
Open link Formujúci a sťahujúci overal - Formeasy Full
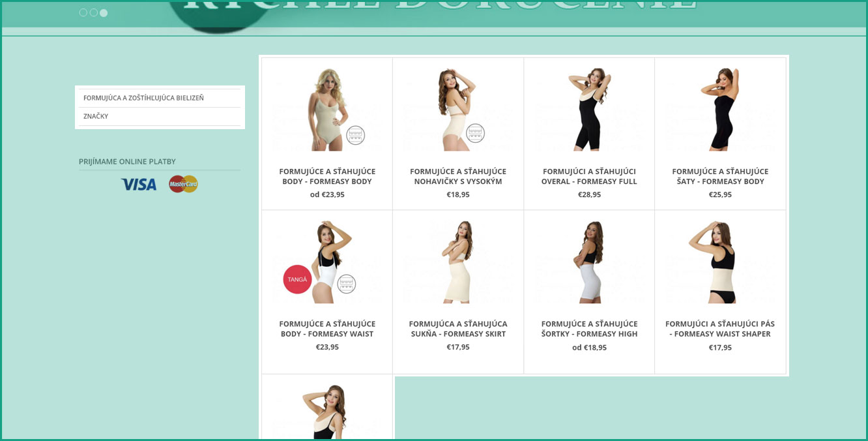(589, 176)
